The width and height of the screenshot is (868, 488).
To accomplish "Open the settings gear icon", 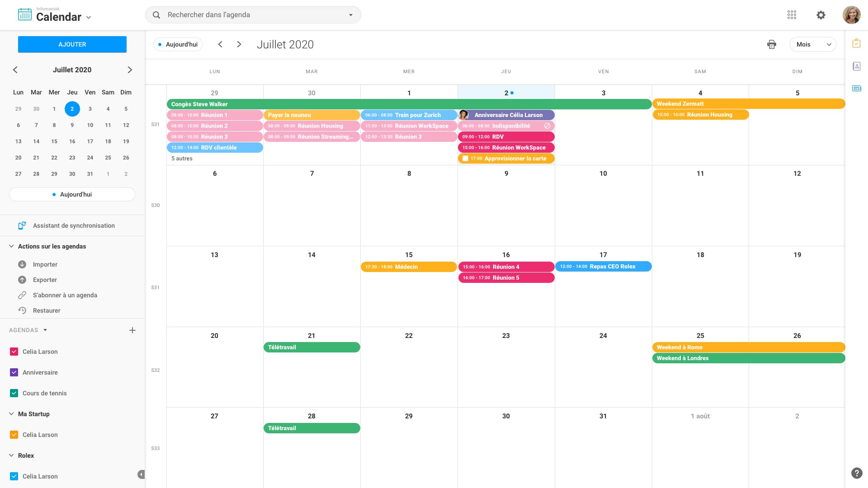I will pyautogui.click(x=821, y=15).
